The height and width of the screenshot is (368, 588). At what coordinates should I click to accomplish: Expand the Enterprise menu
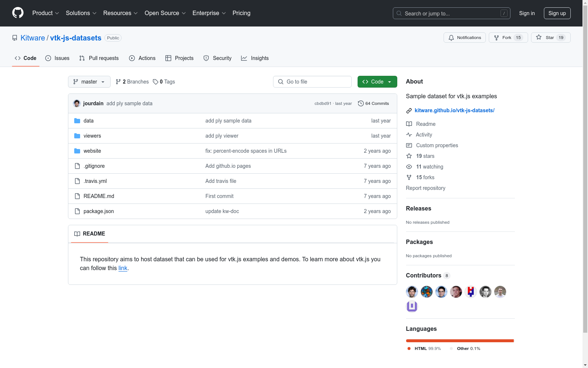tap(209, 13)
